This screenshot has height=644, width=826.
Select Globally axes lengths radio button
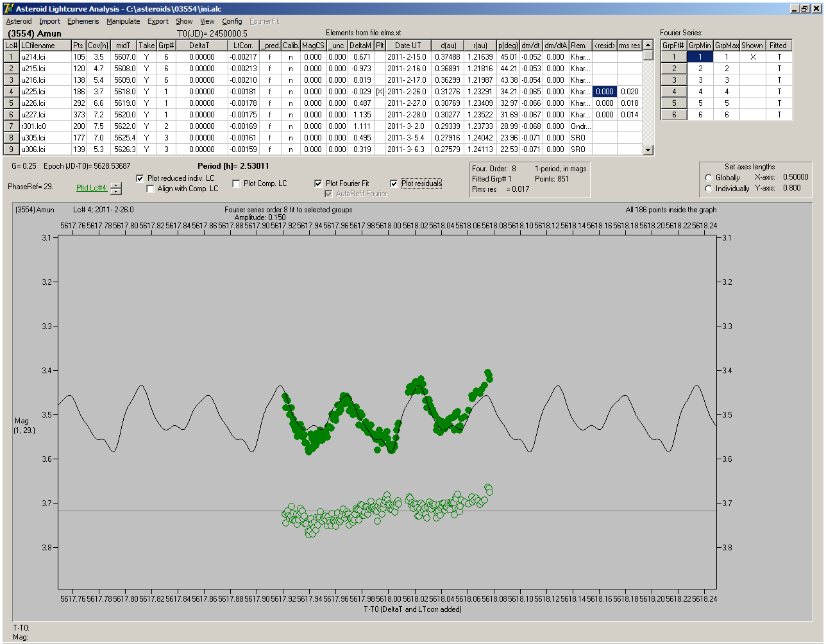[709, 178]
